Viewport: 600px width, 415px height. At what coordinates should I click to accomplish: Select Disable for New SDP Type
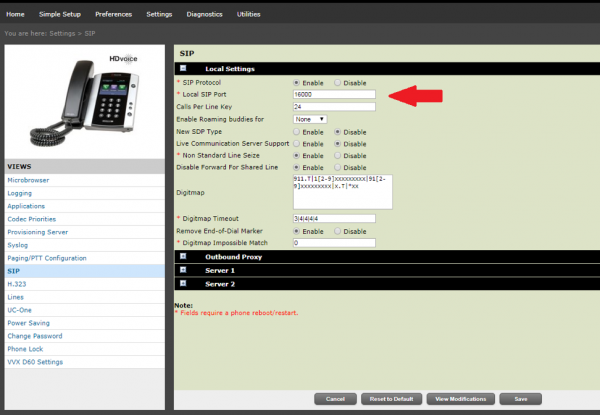338,132
